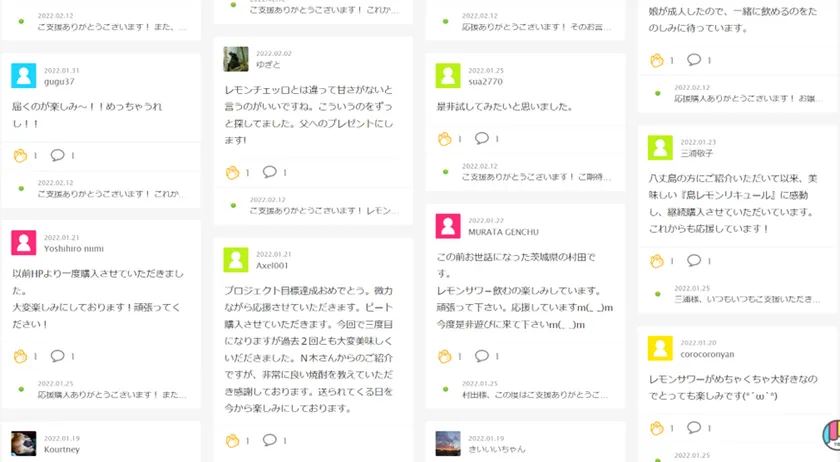840x462 pixels.
Task: Open gugu37's cyan profile avatar
Action: pyautogui.click(x=24, y=75)
